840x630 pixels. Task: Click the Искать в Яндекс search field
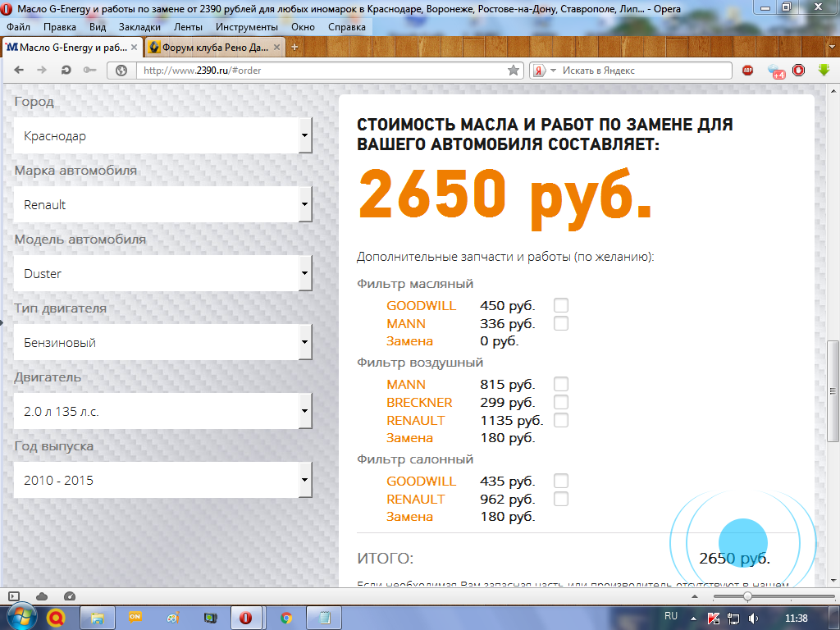coord(643,71)
